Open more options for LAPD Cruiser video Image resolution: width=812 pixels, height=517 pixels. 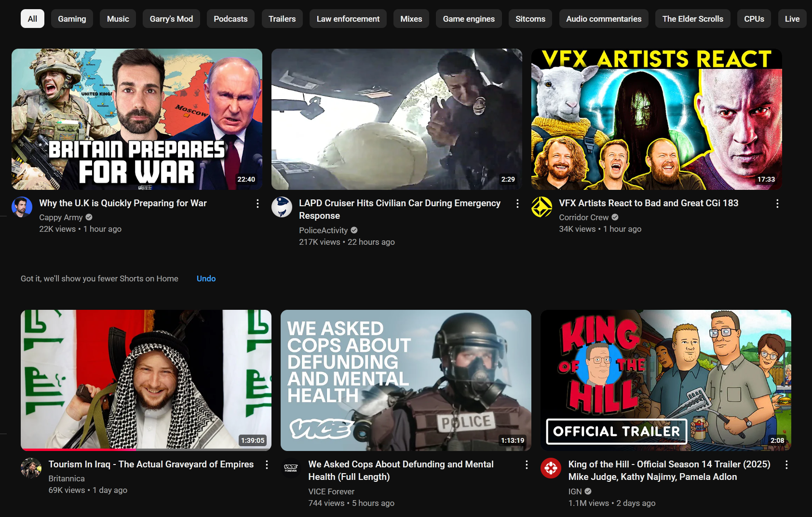[517, 203]
